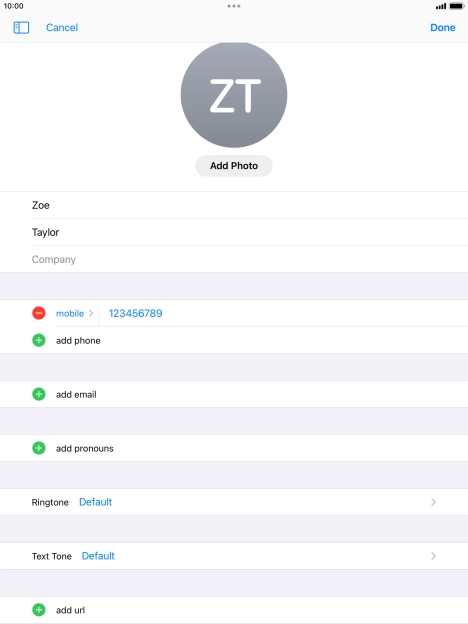Tap the green plus beside add url
The width and height of the screenshot is (468, 624).
pos(39,610)
